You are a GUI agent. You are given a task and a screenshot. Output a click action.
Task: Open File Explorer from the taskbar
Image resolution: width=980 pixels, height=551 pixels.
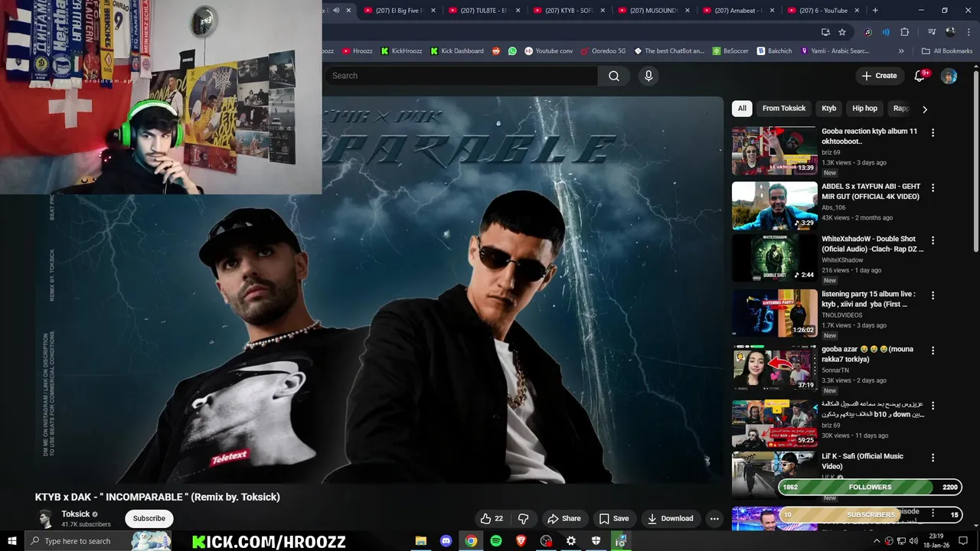pyautogui.click(x=421, y=541)
